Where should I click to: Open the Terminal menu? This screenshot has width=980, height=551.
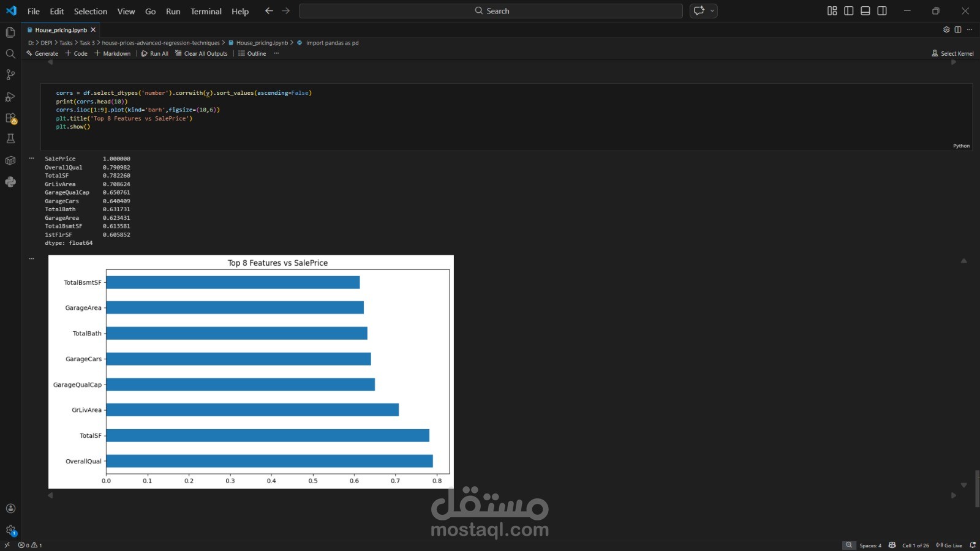206,11
